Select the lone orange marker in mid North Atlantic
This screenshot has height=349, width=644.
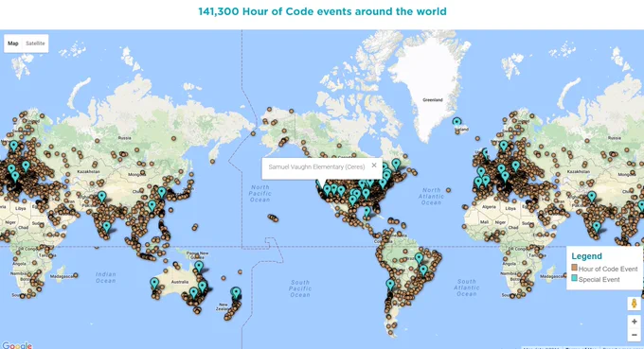tap(449, 190)
